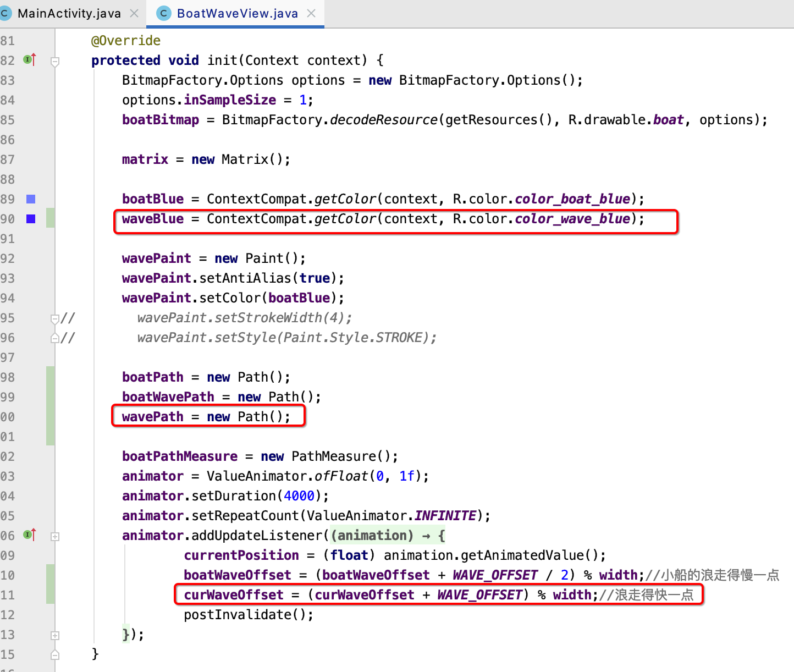Select the BoatWaveView.java tab

(x=237, y=13)
